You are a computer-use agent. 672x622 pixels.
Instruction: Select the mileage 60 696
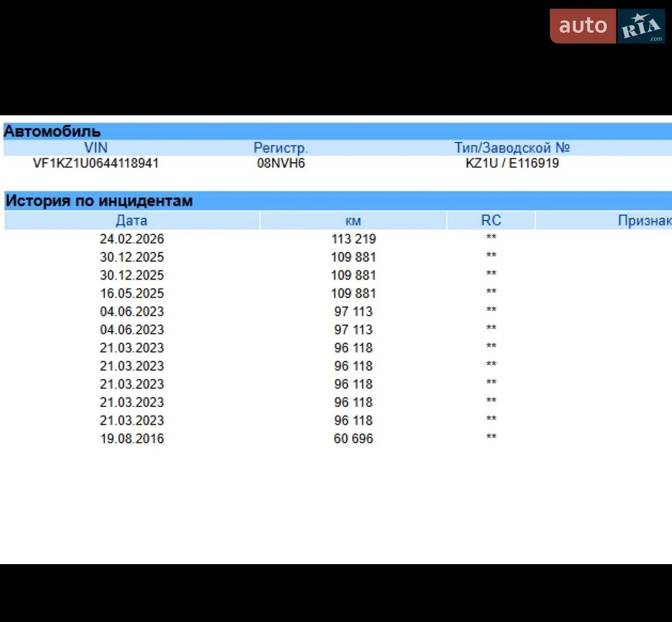pos(353,438)
